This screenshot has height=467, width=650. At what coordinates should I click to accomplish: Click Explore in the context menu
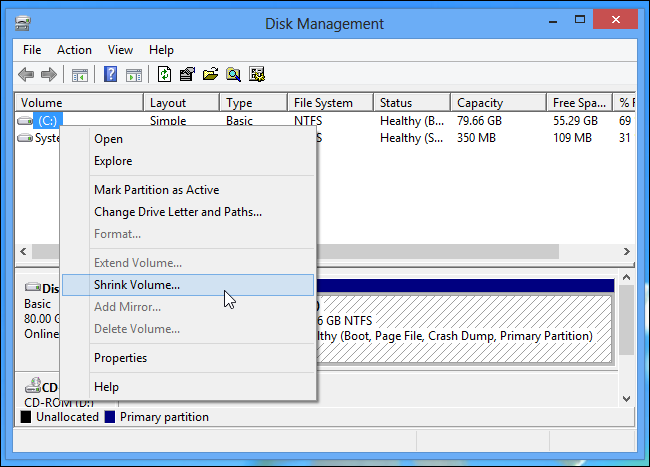click(x=113, y=161)
